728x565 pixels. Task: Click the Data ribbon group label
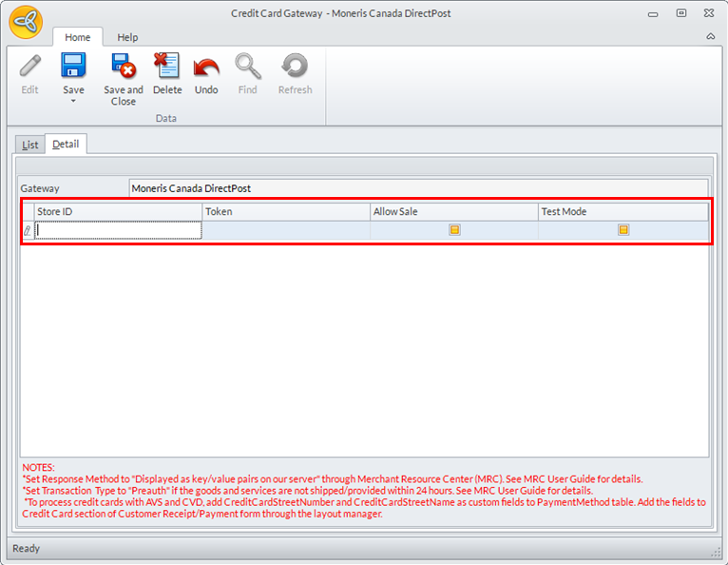click(x=165, y=118)
